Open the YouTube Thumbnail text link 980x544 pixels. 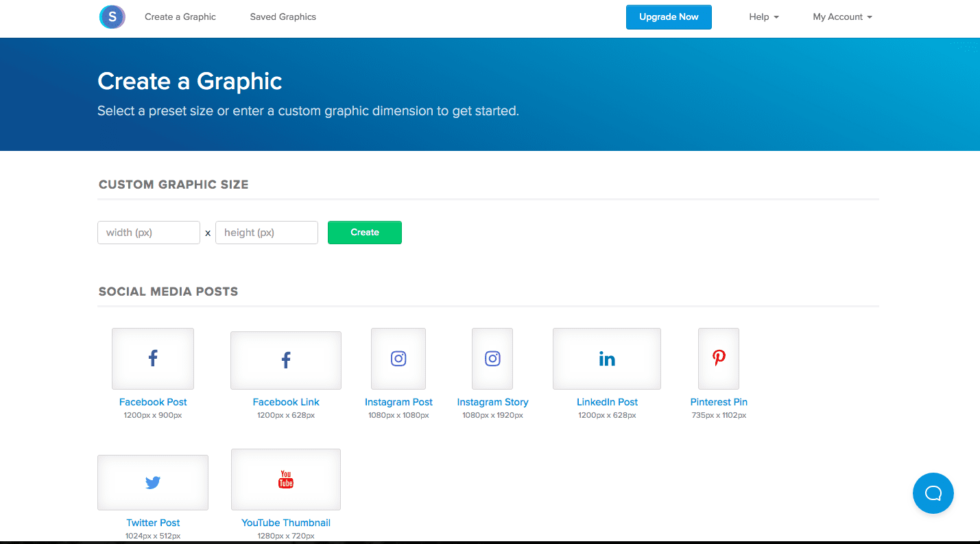[x=286, y=523]
